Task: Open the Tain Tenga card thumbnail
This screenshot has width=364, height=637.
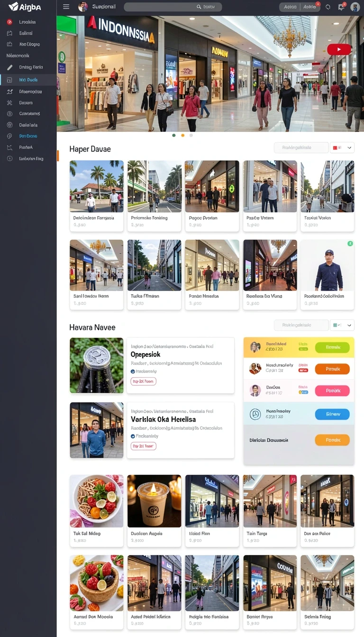Action: [x=270, y=501]
